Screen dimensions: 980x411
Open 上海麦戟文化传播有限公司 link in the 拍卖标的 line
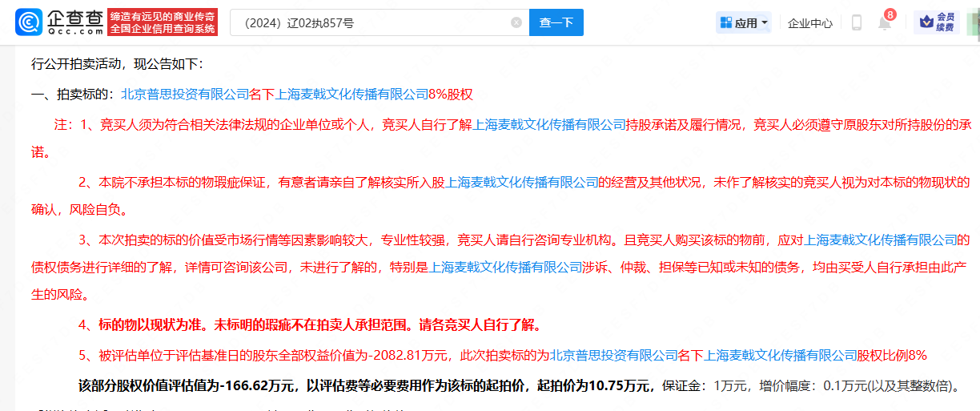point(352,94)
